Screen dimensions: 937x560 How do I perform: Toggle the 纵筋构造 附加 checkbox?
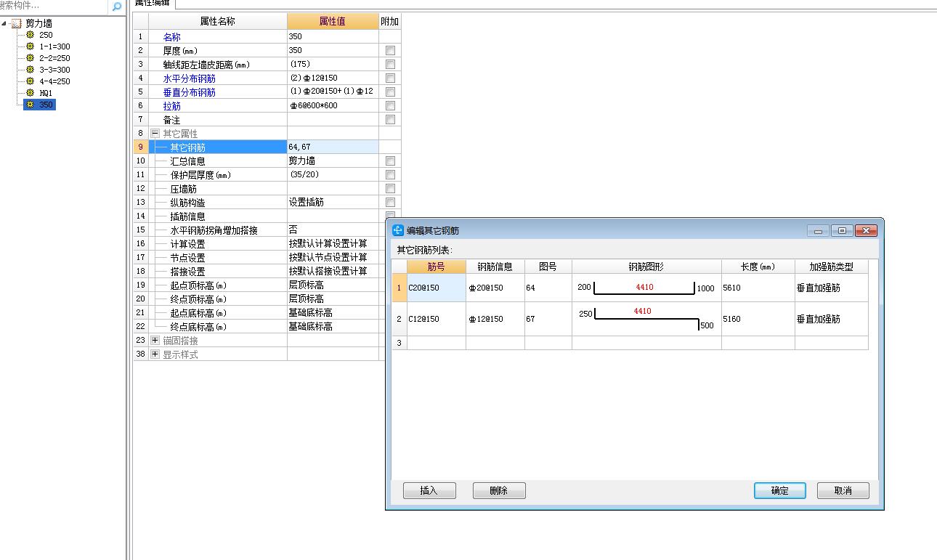click(x=390, y=202)
